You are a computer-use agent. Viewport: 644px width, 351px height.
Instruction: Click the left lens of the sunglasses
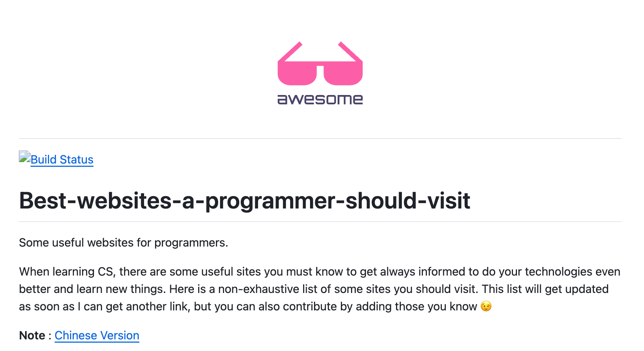click(297, 74)
